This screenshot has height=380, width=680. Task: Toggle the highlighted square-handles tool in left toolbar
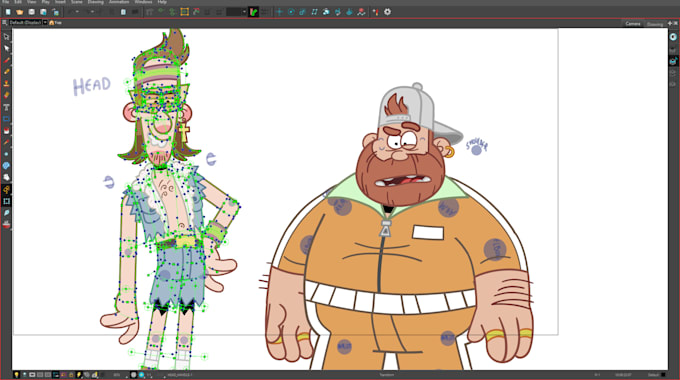tap(6, 201)
